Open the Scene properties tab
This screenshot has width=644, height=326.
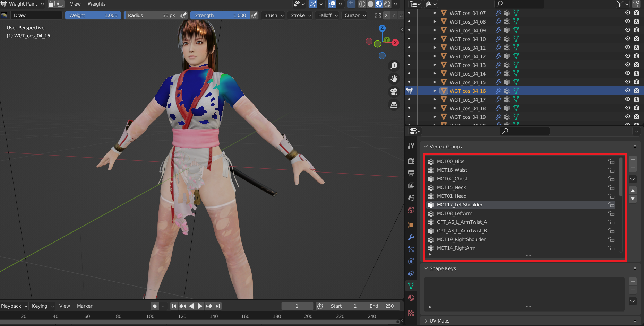[x=411, y=197]
